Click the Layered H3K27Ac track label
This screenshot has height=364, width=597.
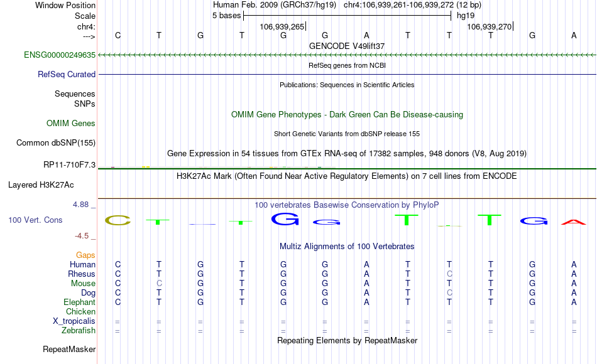click(x=41, y=185)
